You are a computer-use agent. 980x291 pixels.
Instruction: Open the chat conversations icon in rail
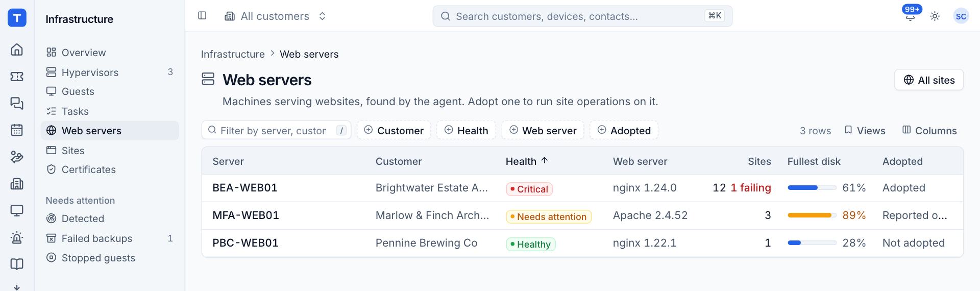17,104
